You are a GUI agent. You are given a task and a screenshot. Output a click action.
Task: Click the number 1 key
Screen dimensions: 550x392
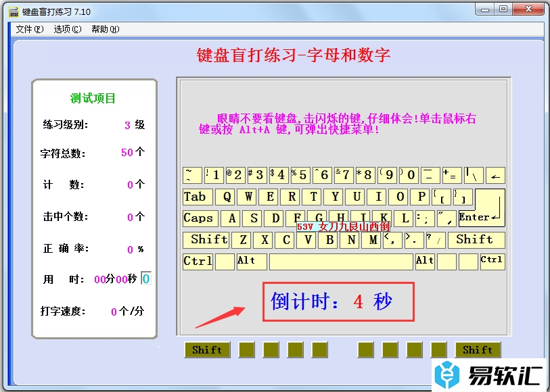214,176
